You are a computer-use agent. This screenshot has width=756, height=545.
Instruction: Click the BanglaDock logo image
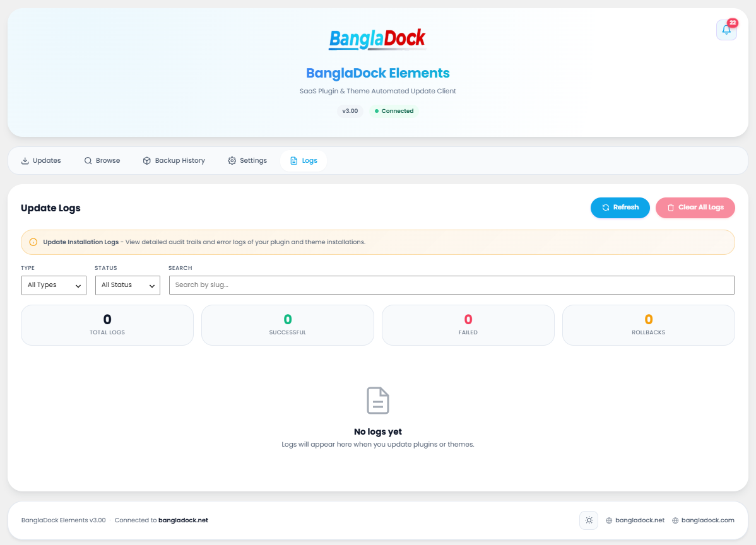[377, 40]
